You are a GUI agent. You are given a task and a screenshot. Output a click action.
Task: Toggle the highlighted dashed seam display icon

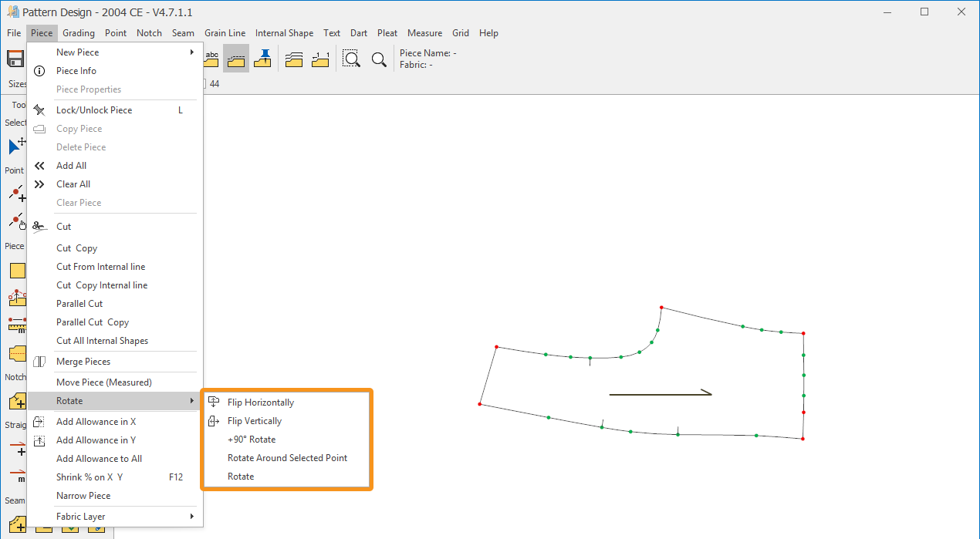pyautogui.click(x=237, y=59)
